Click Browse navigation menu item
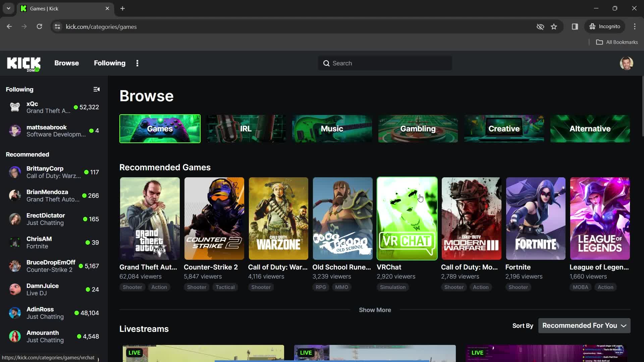Screen dimensions: 644x362 [66, 63]
